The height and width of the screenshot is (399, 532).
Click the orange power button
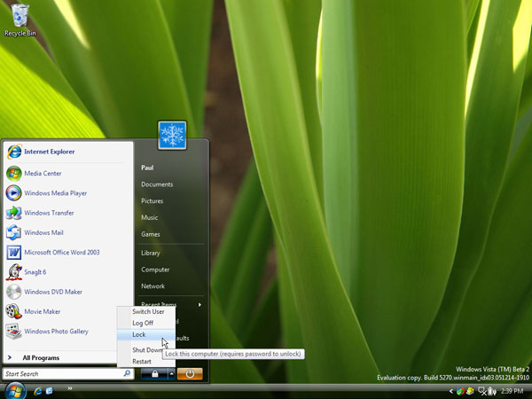(x=190, y=374)
